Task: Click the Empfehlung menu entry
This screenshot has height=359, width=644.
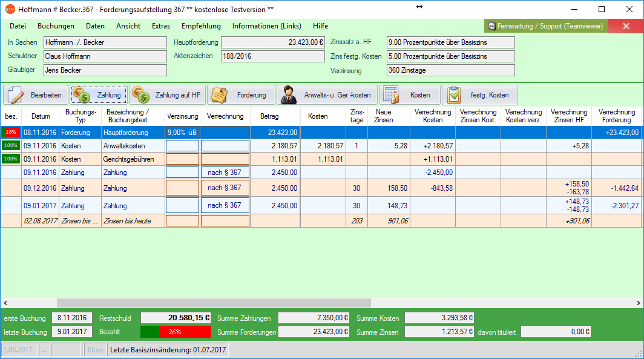Action: (x=200, y=26)
